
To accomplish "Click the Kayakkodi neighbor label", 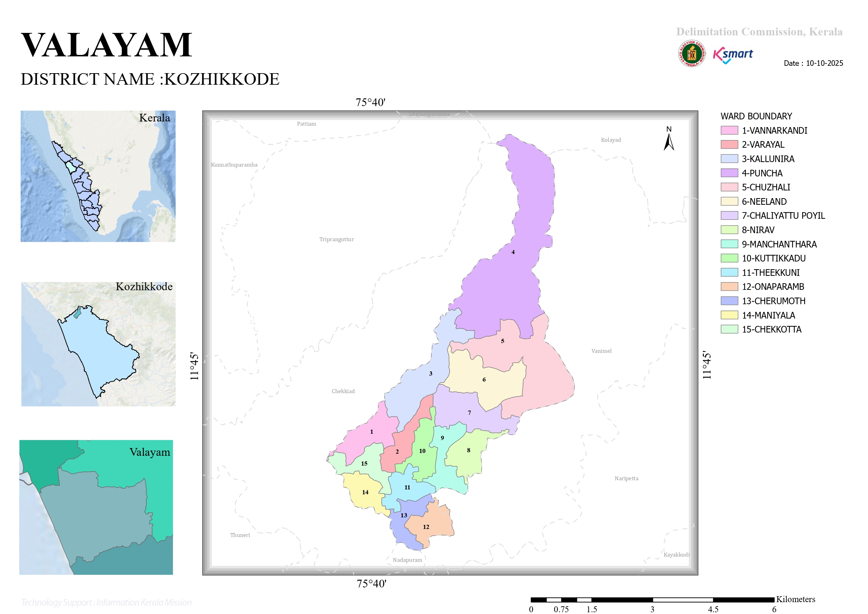I will click(x=677, y=555).
